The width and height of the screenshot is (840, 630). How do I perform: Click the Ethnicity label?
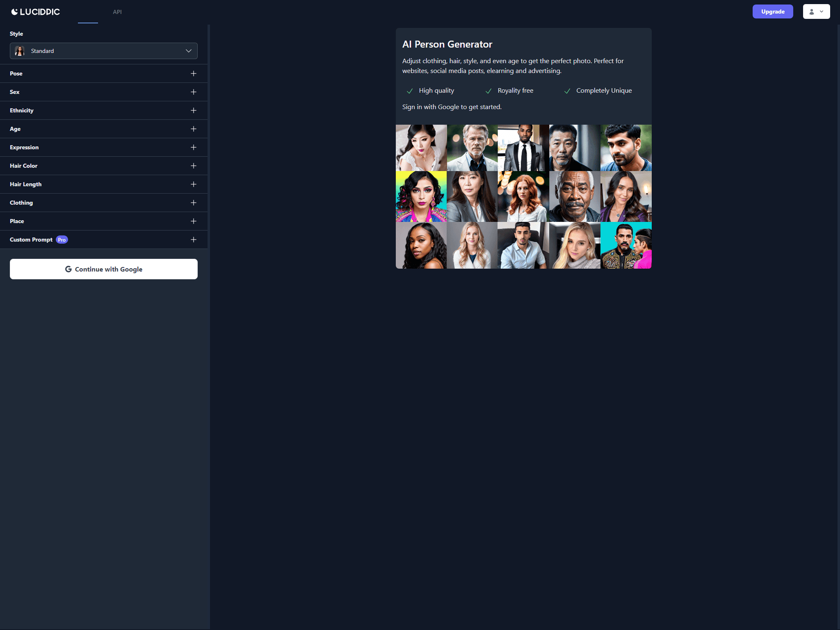tap(22, 110)
